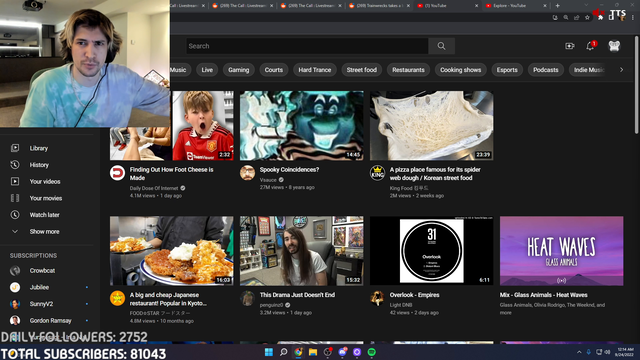This screenshot has width=640, height=360.
Task: Click the King Food channel avatar
Action: pos(378,173)
